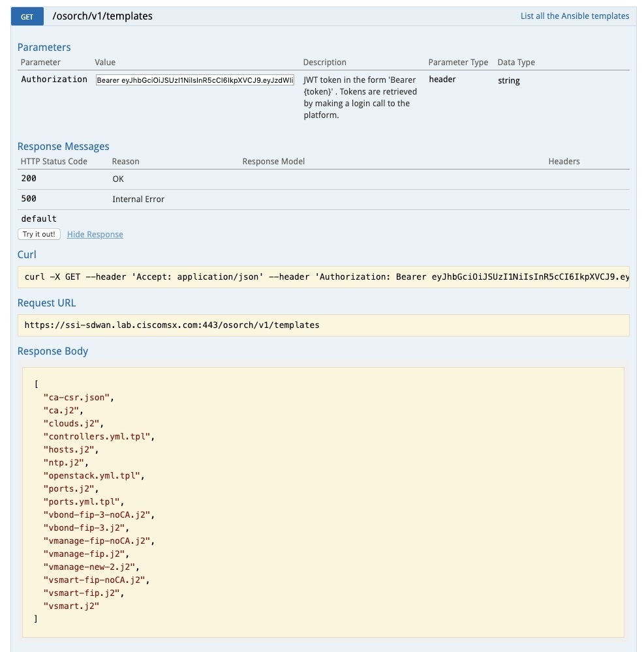Click 'List all the Ansible templates' link

pos(575,16)
